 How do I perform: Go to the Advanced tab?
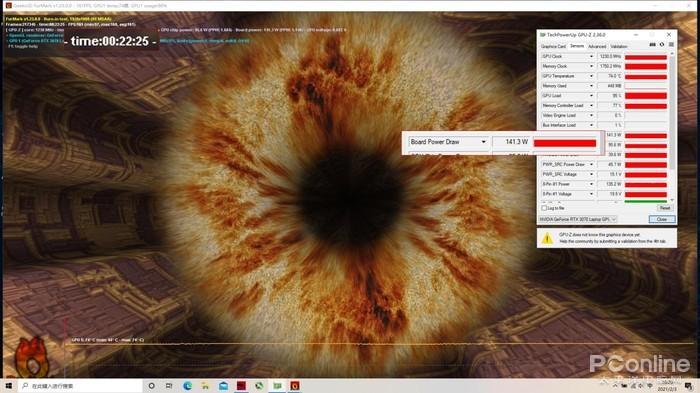pos(597,46)
